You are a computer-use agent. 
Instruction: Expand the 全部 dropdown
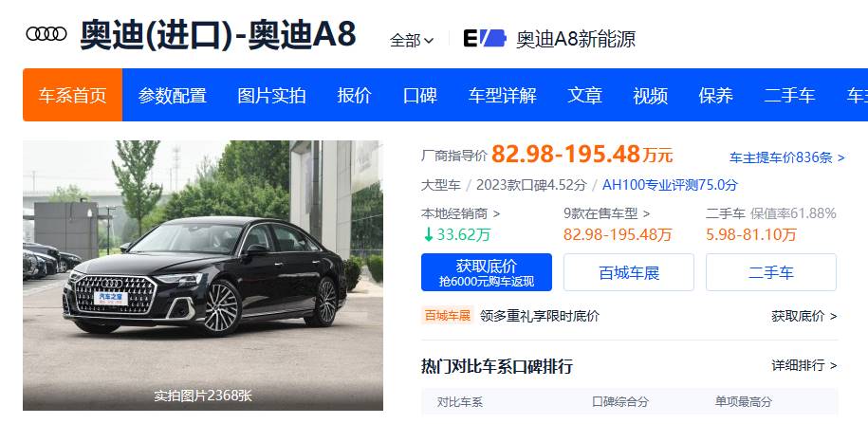click(x=412, y=40)
